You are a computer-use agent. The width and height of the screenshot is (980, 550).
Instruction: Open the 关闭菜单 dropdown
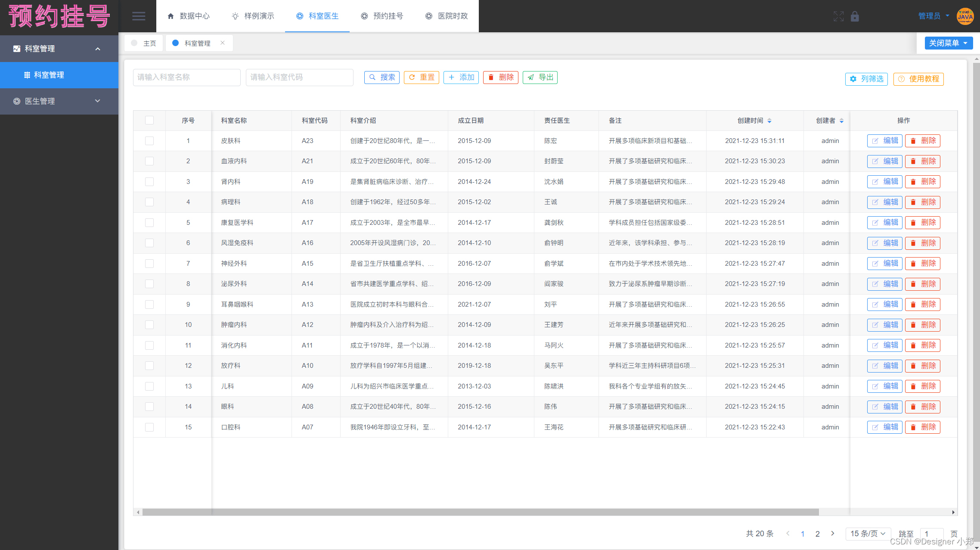coord(949,43)
